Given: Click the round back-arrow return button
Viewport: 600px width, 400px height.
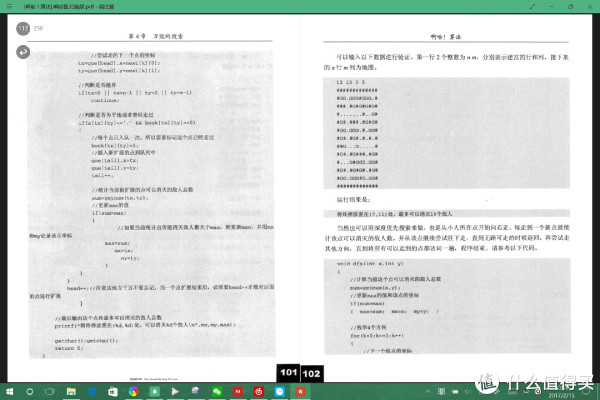Looking at the screenshot, I should click(23, 52).
